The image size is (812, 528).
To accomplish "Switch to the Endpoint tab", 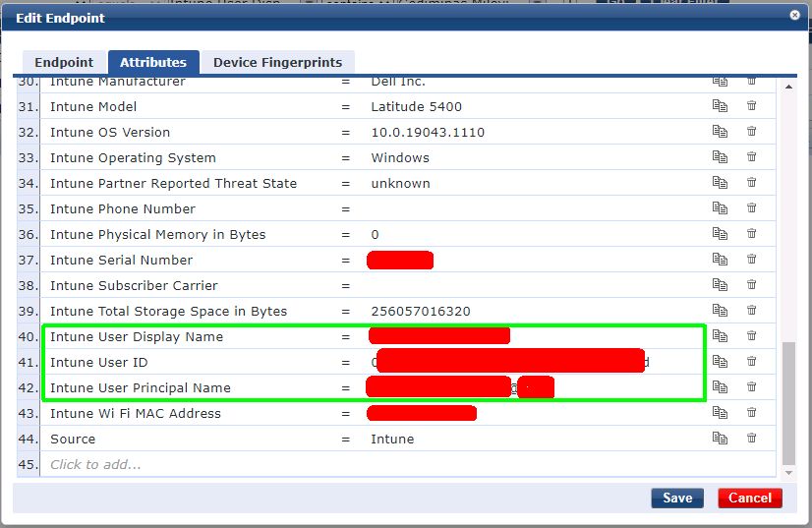I will 64,62.
